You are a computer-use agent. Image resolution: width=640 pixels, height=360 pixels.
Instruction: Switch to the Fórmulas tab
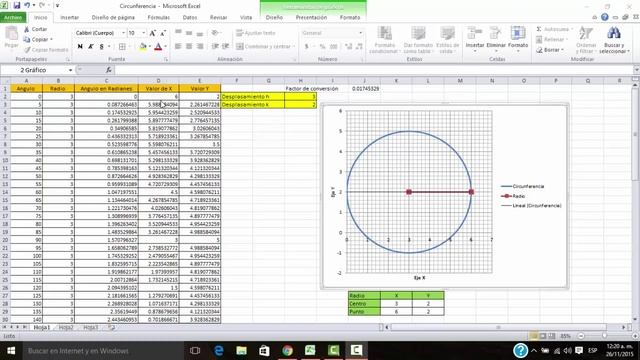pos(158,18)
